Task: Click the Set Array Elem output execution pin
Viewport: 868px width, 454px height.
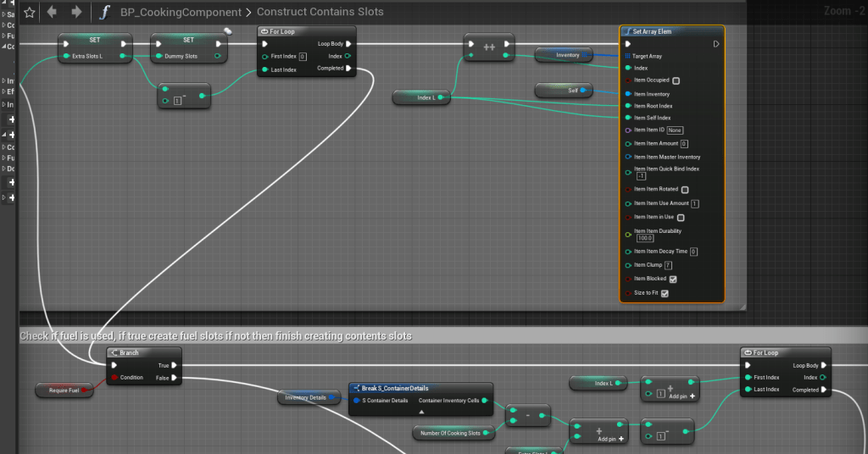Action: pos(716,44)
